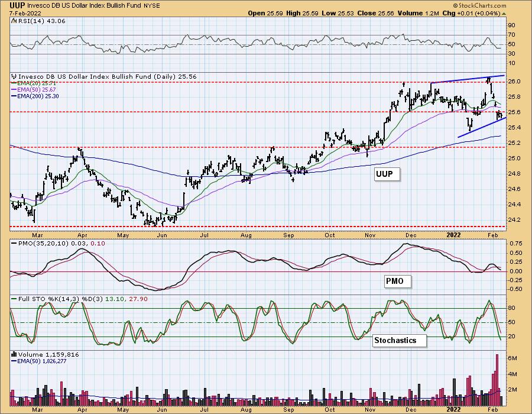This screenshot has width=532, height=414.
Task: Click the 0.75 label on PMO axis
Action: click(515, 244)
